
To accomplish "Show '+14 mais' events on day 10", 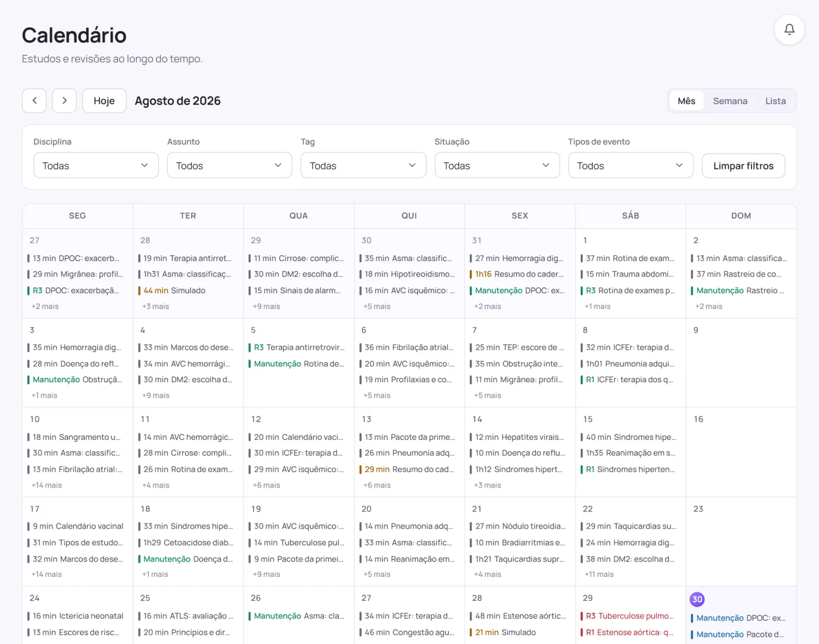I will 47,485.
